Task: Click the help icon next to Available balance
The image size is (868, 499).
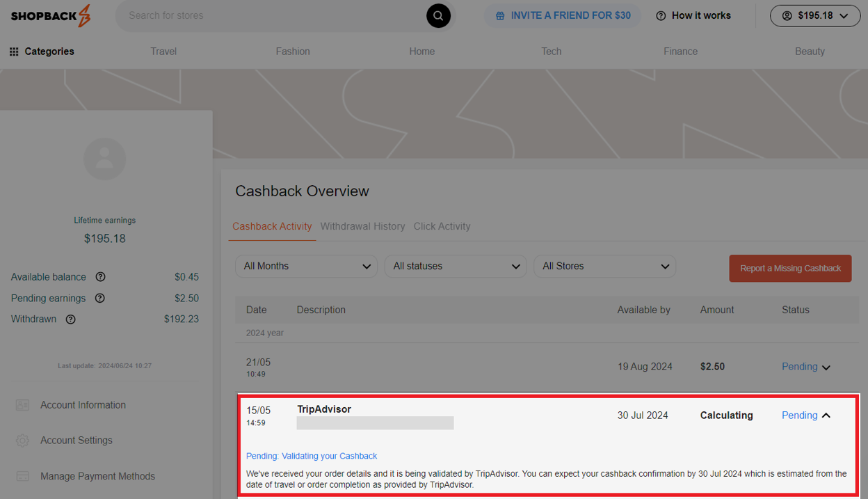Action: (100, 276)
